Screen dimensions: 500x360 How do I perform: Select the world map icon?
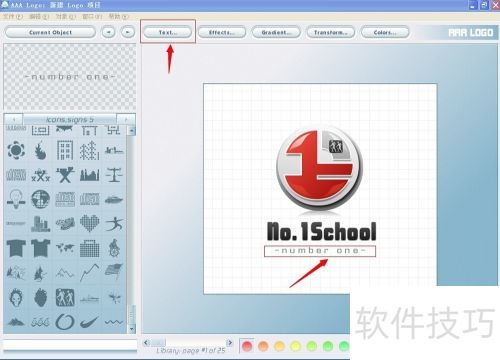[x=65, y=248]
